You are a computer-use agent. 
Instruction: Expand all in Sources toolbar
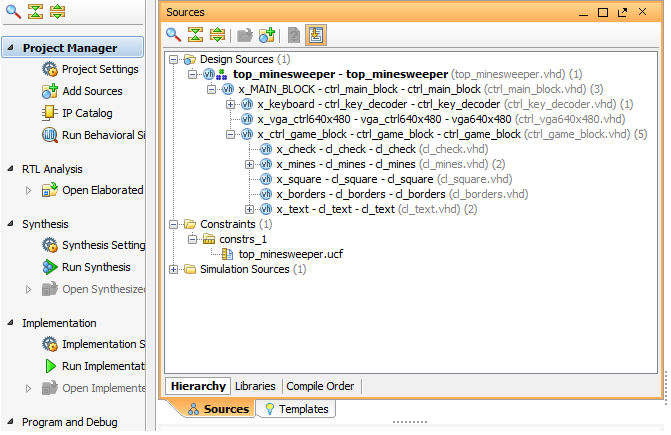217,35
